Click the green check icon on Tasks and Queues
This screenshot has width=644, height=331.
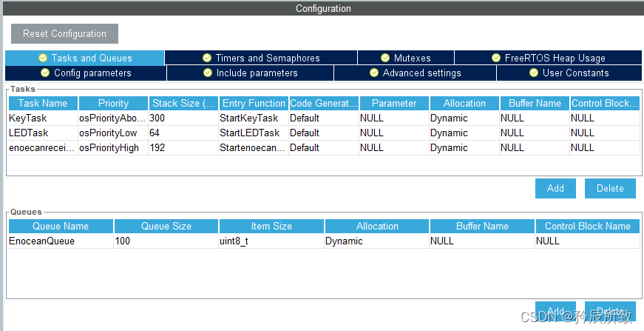point(43,58)
